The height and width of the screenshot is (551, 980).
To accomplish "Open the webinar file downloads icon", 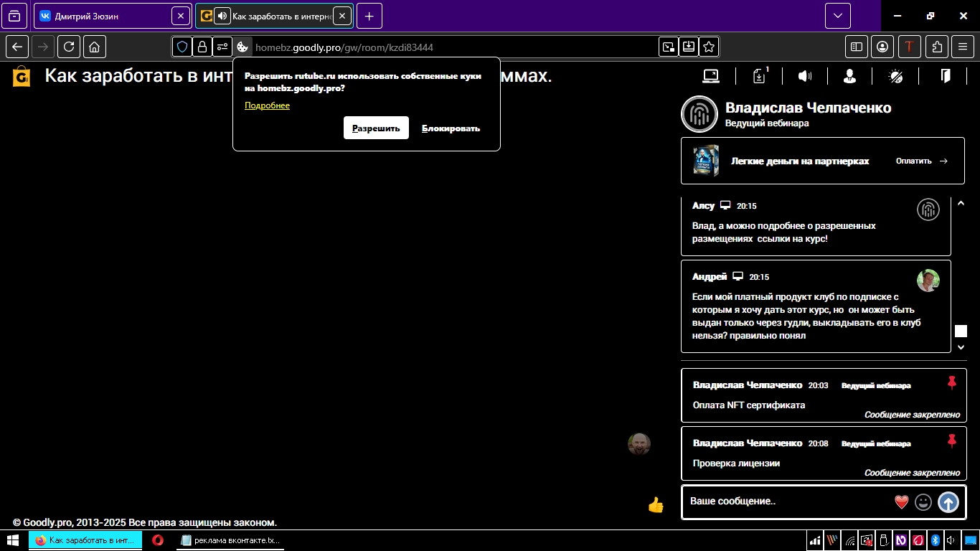I will tap(759, 76).
